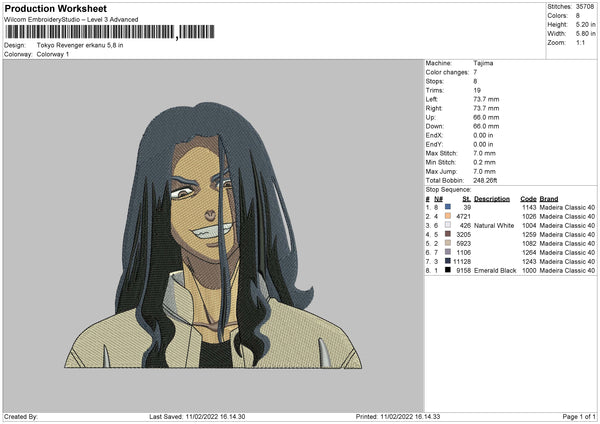Screen dimensions: 600x424
Task: Click the Created By label
Action: coord(21,417)
